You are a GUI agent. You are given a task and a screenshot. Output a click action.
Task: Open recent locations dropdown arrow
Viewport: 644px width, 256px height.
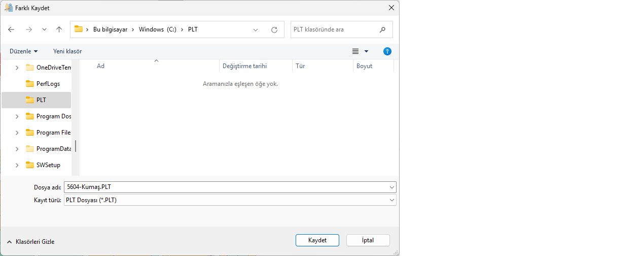coord(44,29)
